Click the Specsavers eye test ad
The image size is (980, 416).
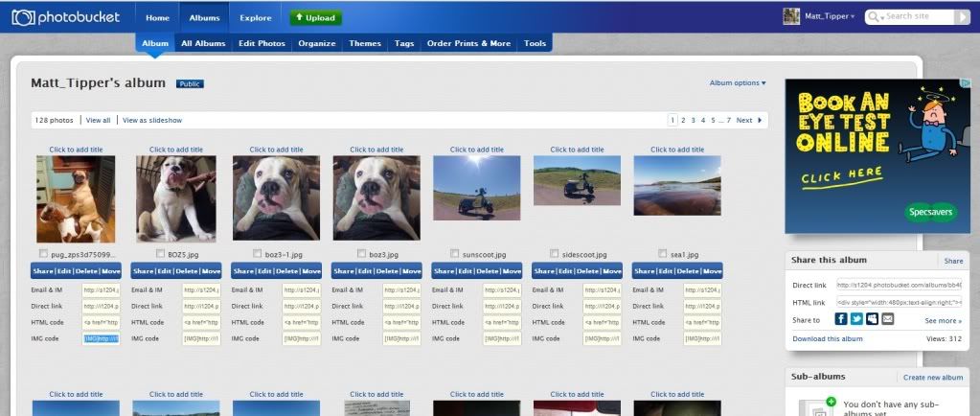877,156
